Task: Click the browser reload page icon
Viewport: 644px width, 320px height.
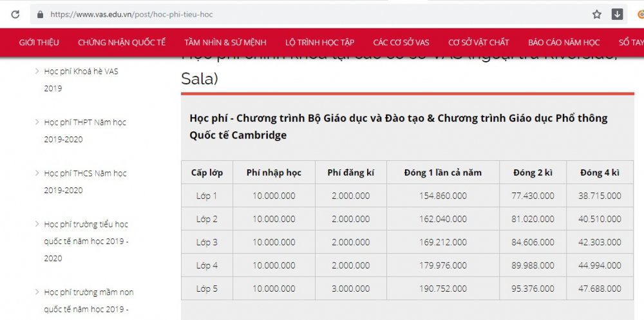Action: (15, 14)
